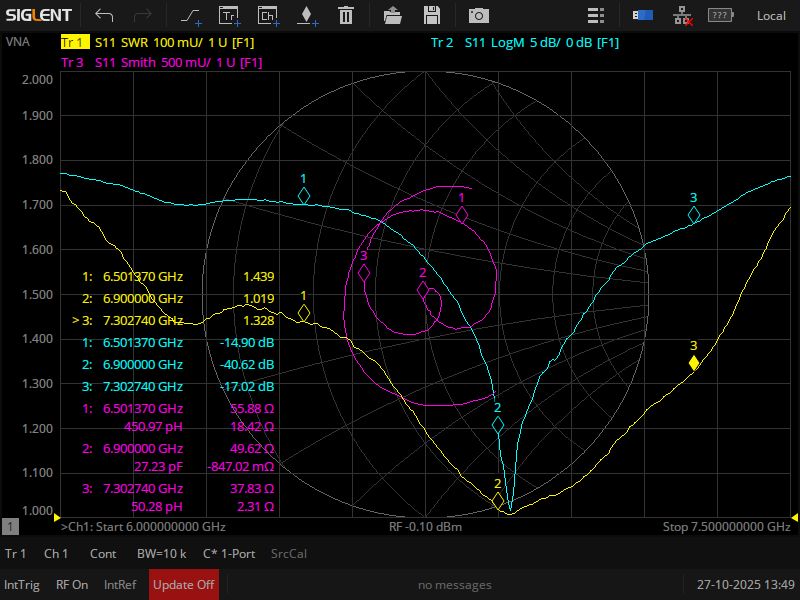Click IntTrig trigger source button
Image resolution: width=800 pixels, height=600 pixels.
coord(22,585)
